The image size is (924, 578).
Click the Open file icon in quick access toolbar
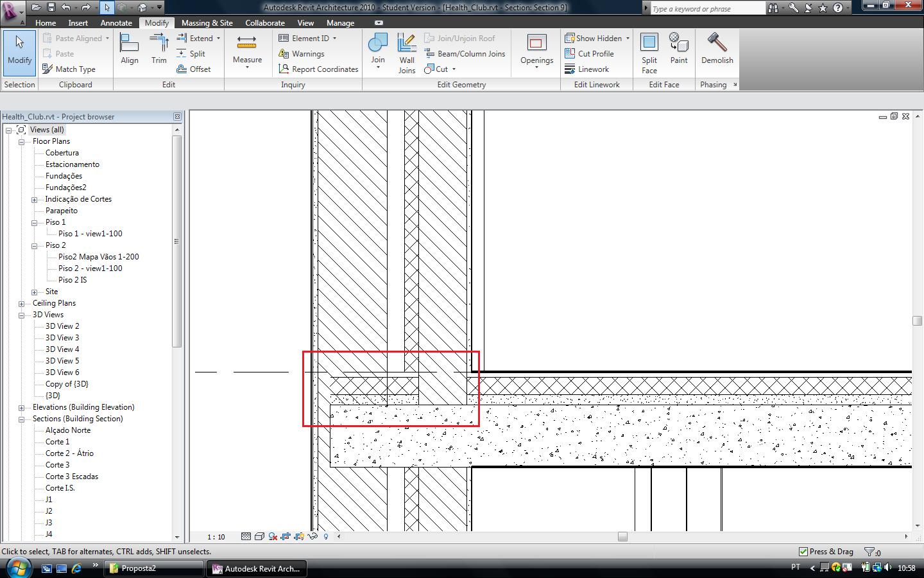click(36, 8)
